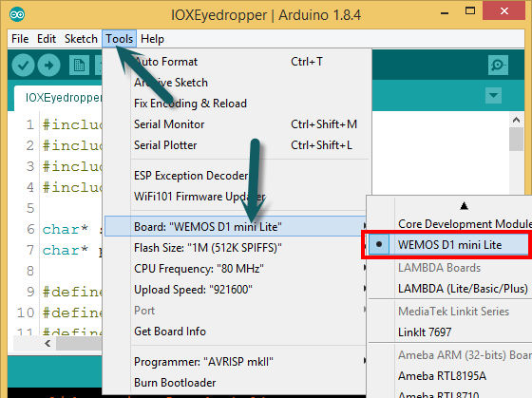Maximize the Arduino window
532x398 pixels.
470,11
